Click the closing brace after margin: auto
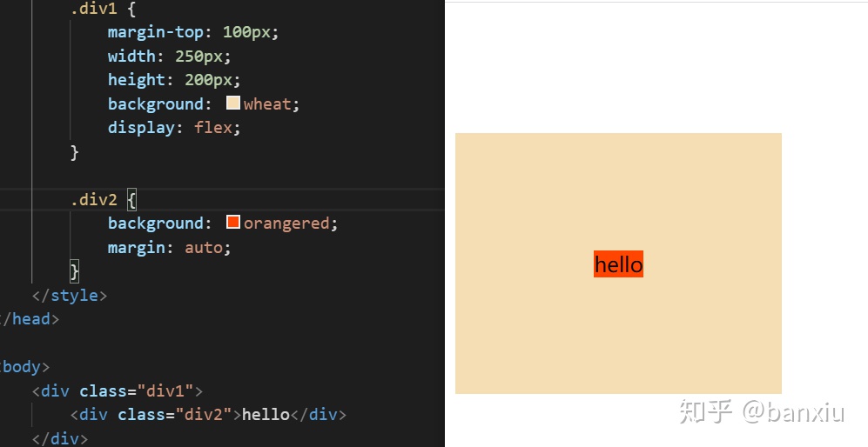 coord(75,271)
